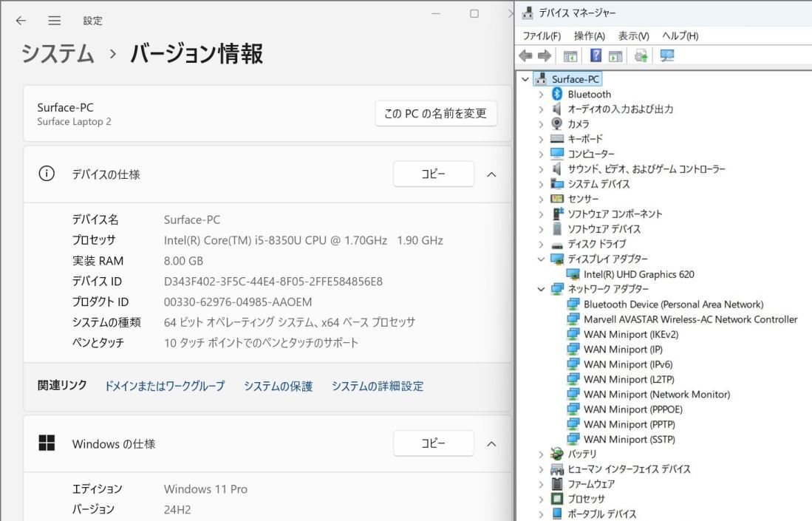Click the ソフトウェア コンポーネント category icon
The image size is (812, 521).
556,214
